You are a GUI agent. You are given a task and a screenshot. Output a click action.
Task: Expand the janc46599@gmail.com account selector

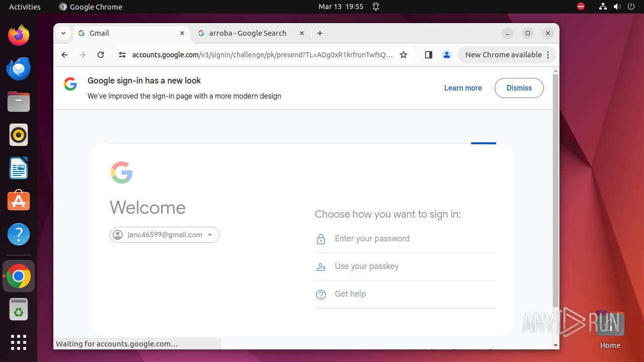pos(165,235)
